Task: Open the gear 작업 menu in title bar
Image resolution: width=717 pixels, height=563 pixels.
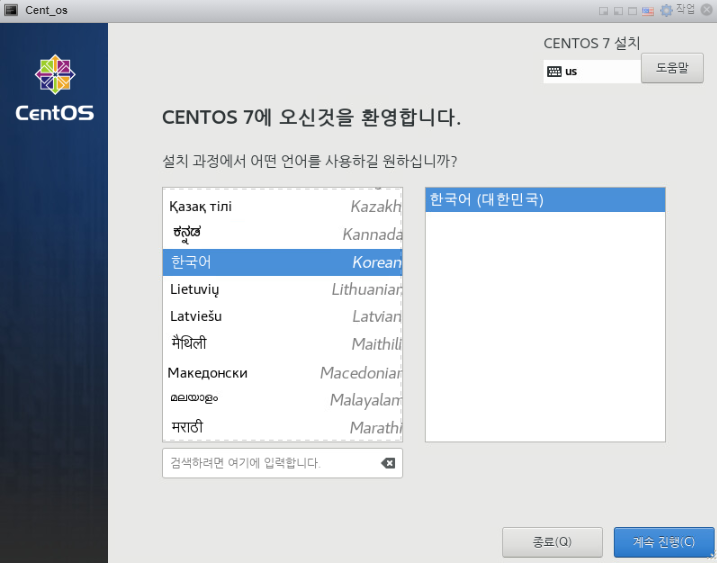Action: [678, 10]
